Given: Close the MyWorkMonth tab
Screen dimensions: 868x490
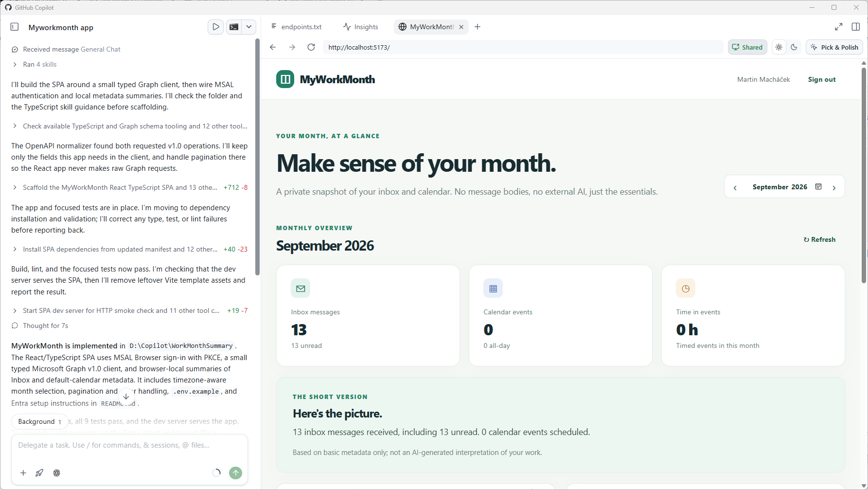Looking at the screenshot, I should pos(461,27).
